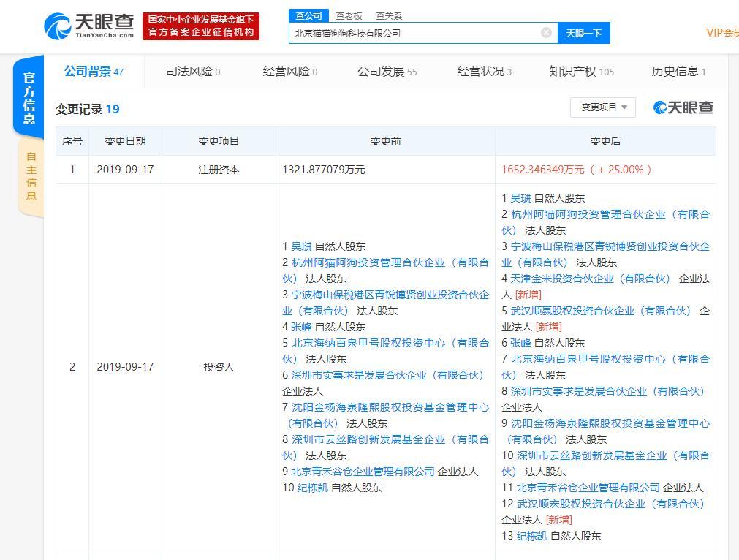Click the 变更日期 column header
The height and width of the screenshot is (560, 739).
click(126, 141)
